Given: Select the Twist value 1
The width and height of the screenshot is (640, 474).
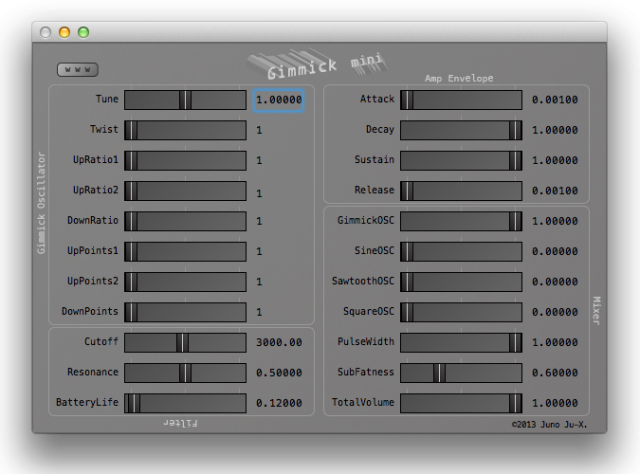Looking at the screenshot, I should coord(259,130).
